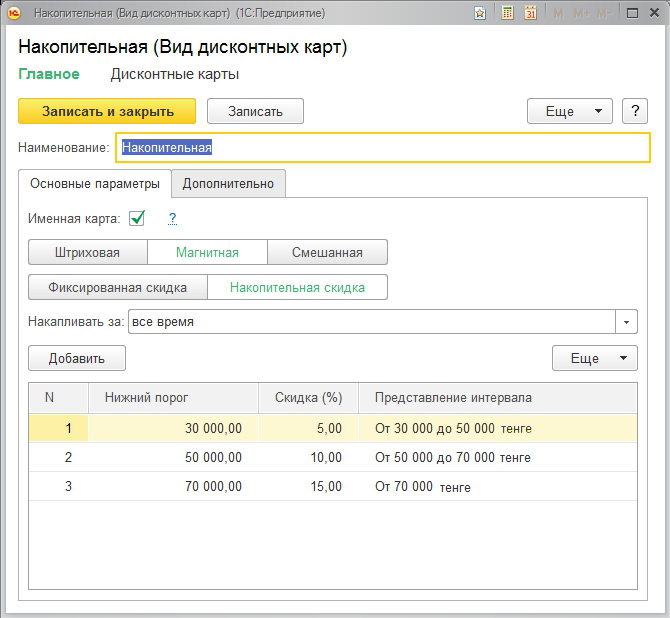Click the M memory button
This screenshot has width=670, height=618.
click(558, 14)
